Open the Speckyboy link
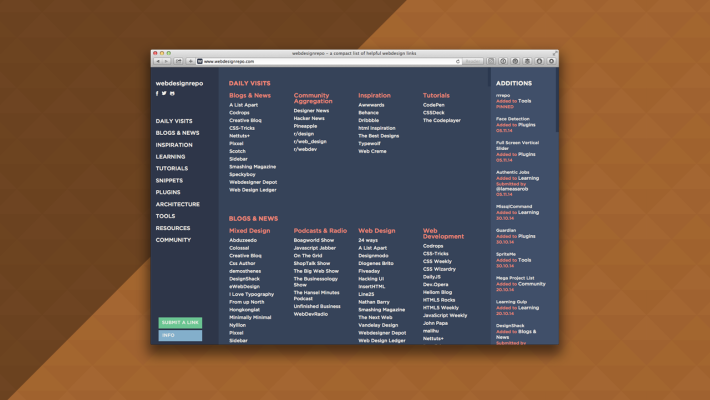 tap(242, 174)
